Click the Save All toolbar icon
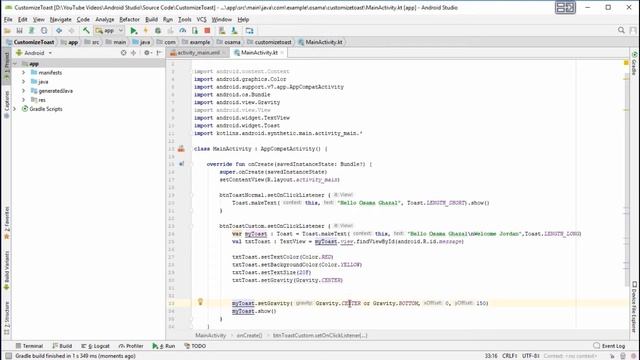This screenshot has width=640, height=360. pos(19,31)
